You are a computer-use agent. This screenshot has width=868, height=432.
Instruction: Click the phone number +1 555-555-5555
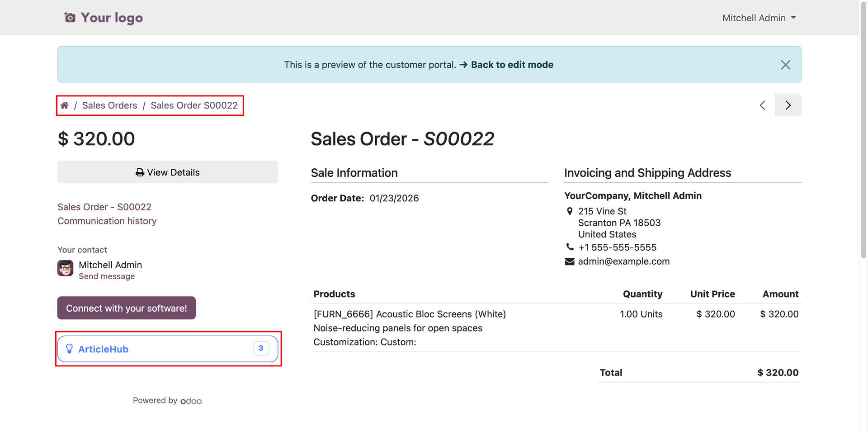tap(618, 247)
